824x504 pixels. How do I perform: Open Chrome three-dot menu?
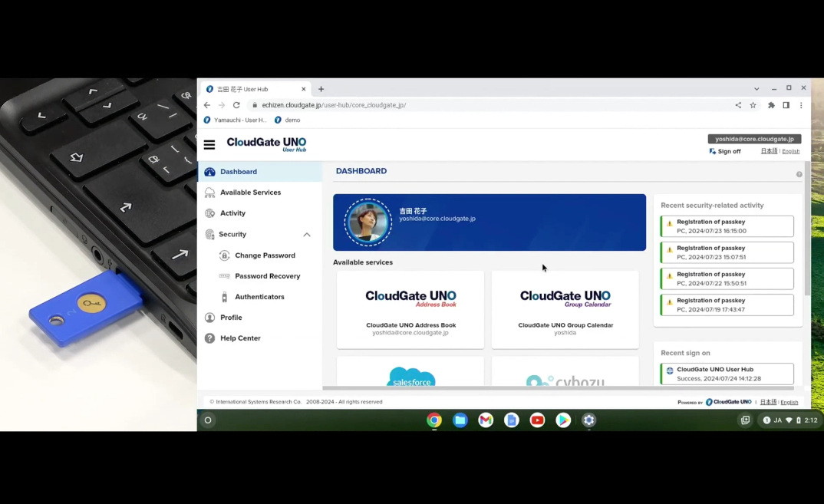[x=801, y=105]
